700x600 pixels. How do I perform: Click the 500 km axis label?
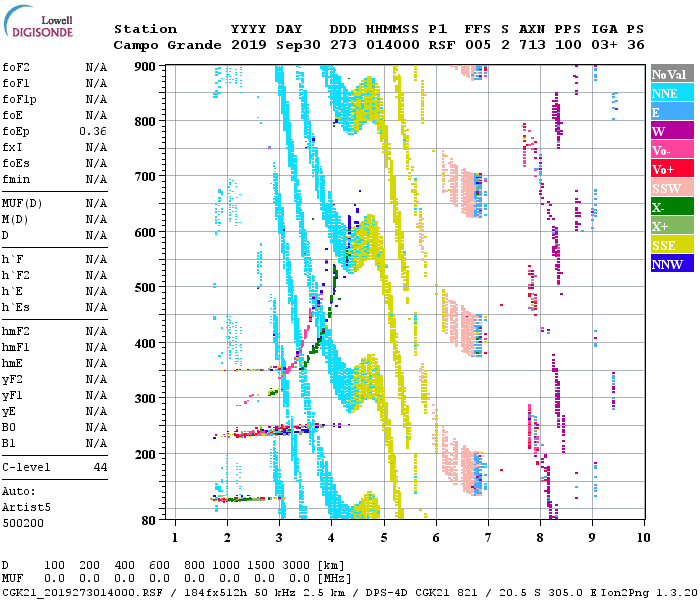click(x=145, y=288)
